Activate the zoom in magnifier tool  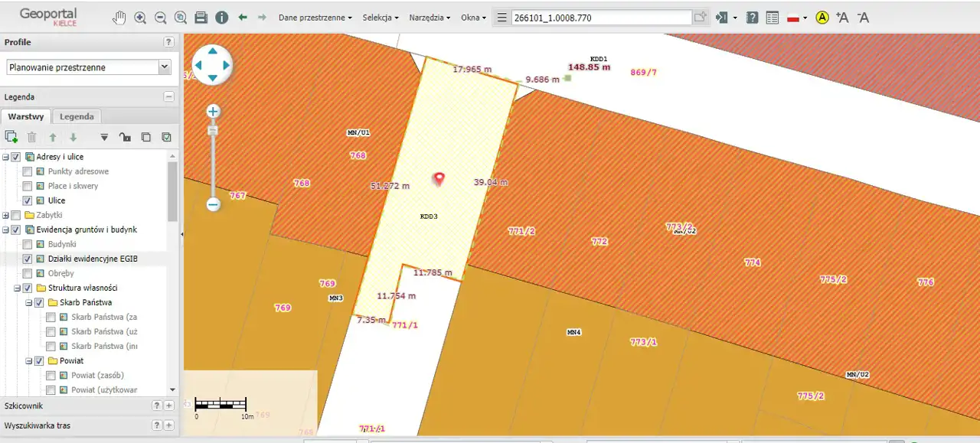click(x=140, y=18)
